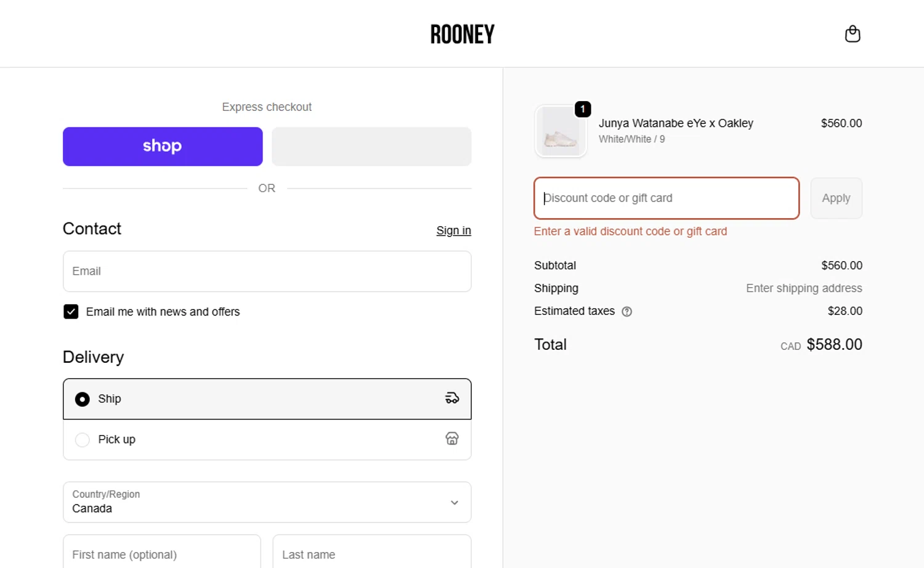Image resolution: width=924 pixels, height=568 pixels.
Task: Click the product name Junya Watanabe eYe x Oakley
Action: pyautogui.click(x=676, y=123)
